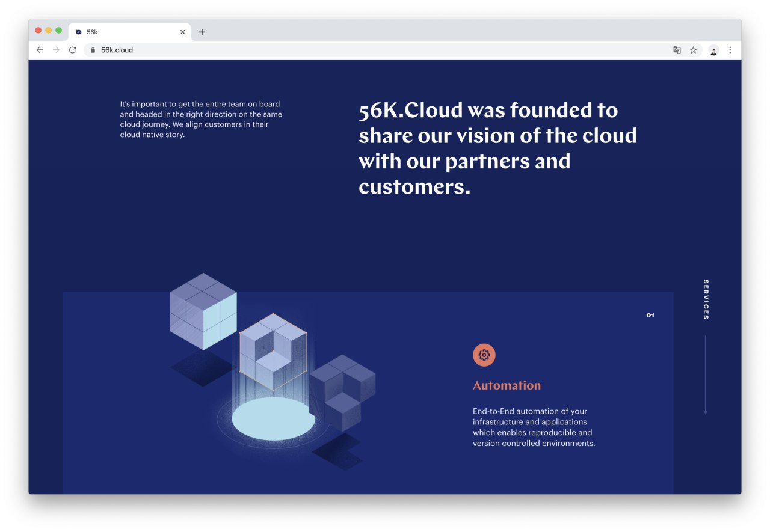Click the isometric cubes illustration

(x=273, y=371)
